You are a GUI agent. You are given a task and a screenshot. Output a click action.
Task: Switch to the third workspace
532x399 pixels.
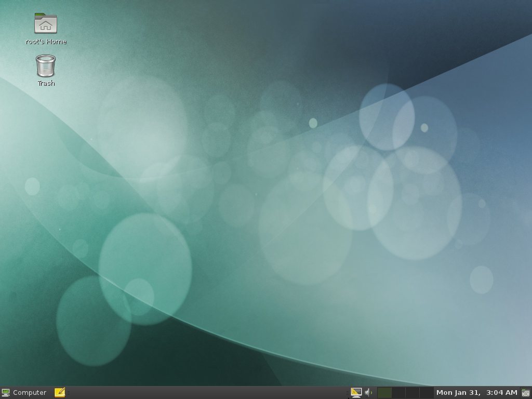(412, 393)
